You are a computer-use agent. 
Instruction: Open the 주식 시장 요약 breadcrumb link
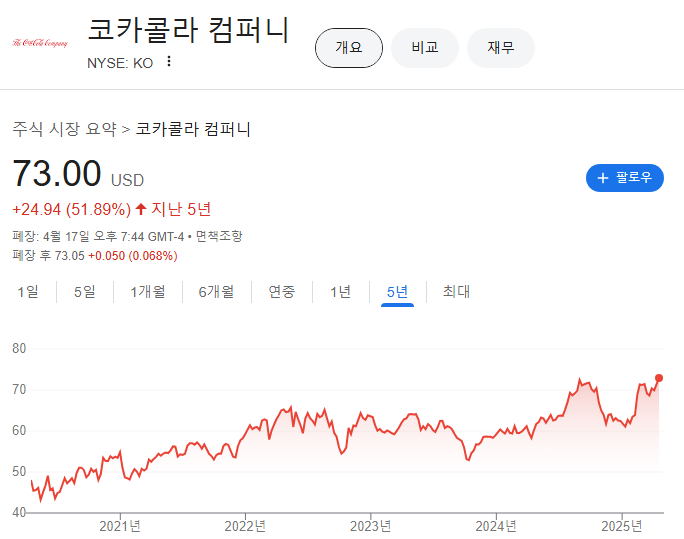click(65, 129)
